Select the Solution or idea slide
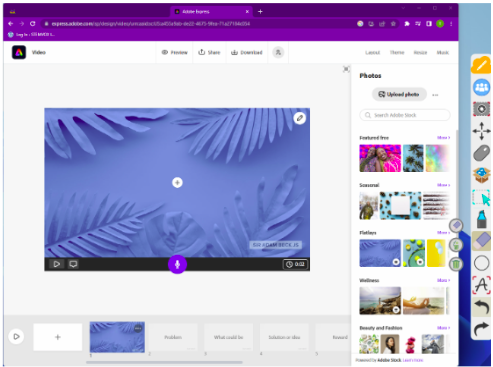 coord(284,337)
